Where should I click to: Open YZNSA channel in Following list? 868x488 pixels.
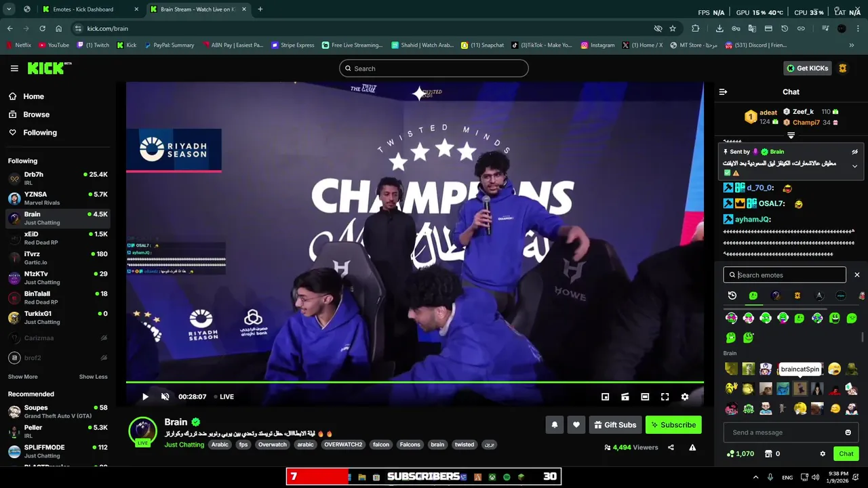[58, 199]
